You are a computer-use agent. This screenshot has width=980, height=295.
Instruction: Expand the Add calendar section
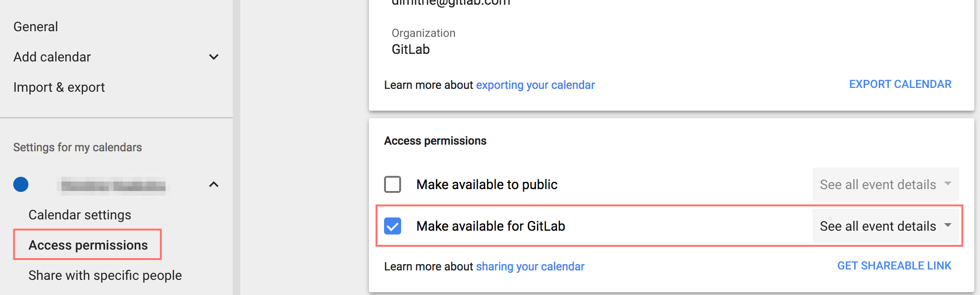214,57
